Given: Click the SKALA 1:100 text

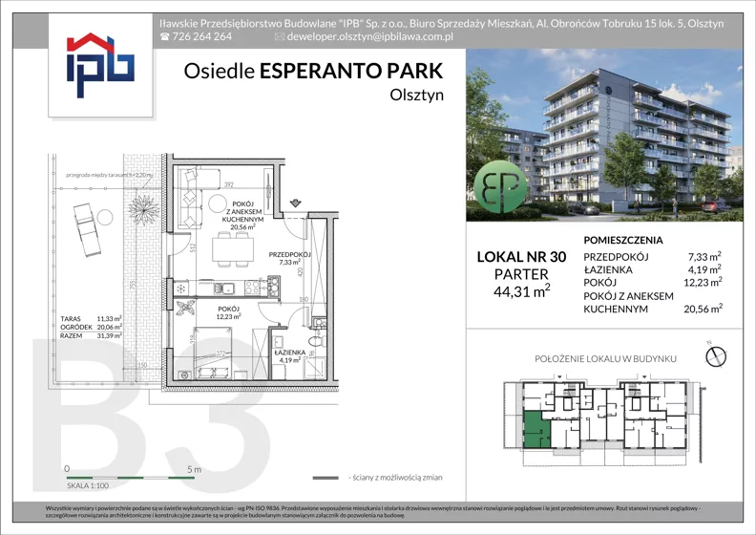Looking at the screenshot, I should (x=88, y=485).
